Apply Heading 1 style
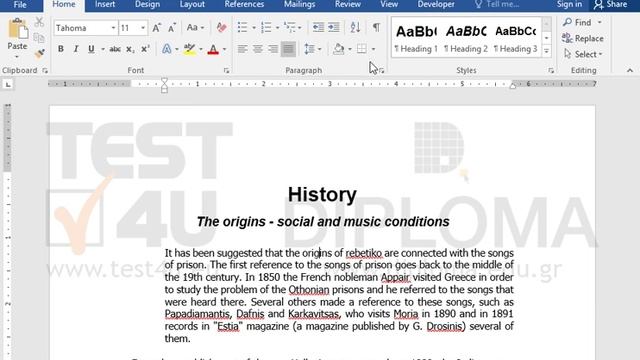 point(416,39)
